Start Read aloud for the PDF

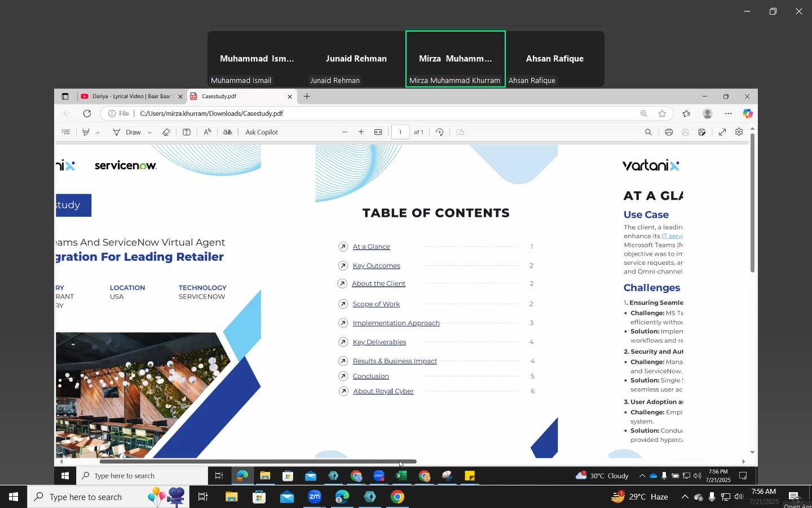(x=207, y=132)
